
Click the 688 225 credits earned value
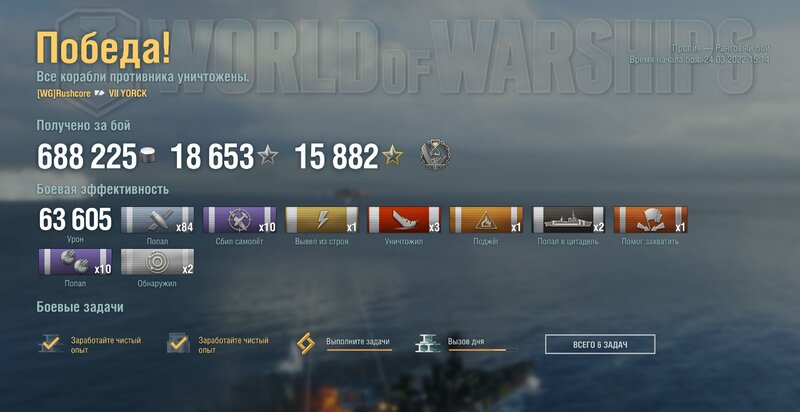pyautogui.click(x=87, y=157)
